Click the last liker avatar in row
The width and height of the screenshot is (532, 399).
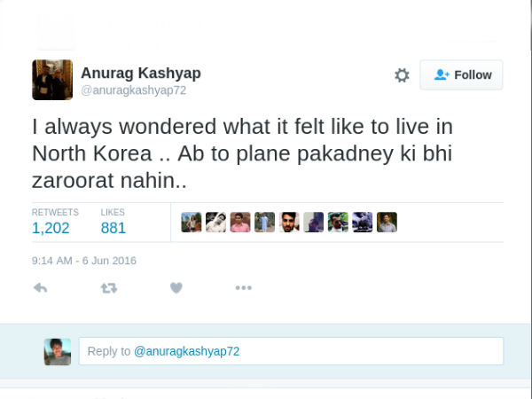tap(387, 223)
